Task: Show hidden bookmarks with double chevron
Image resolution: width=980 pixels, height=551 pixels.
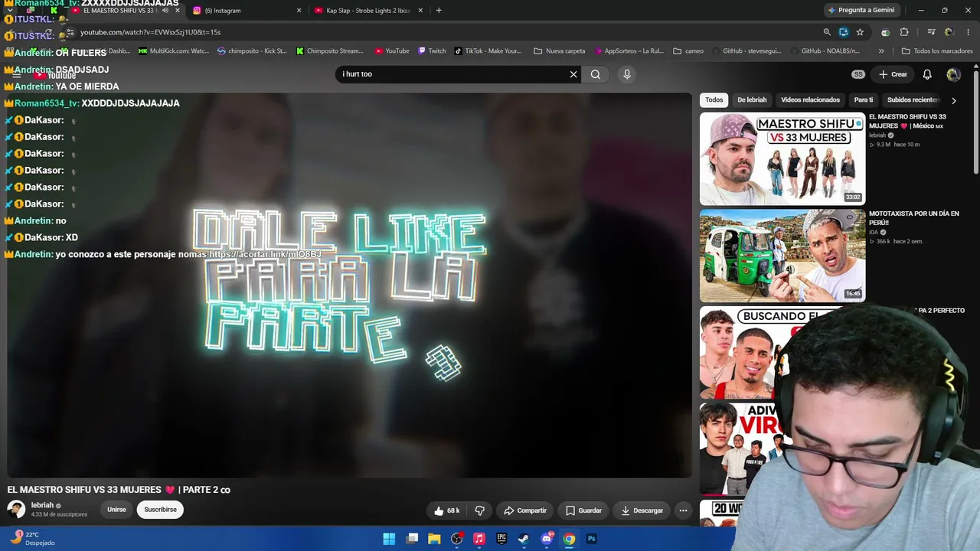Action: [881, 51]
